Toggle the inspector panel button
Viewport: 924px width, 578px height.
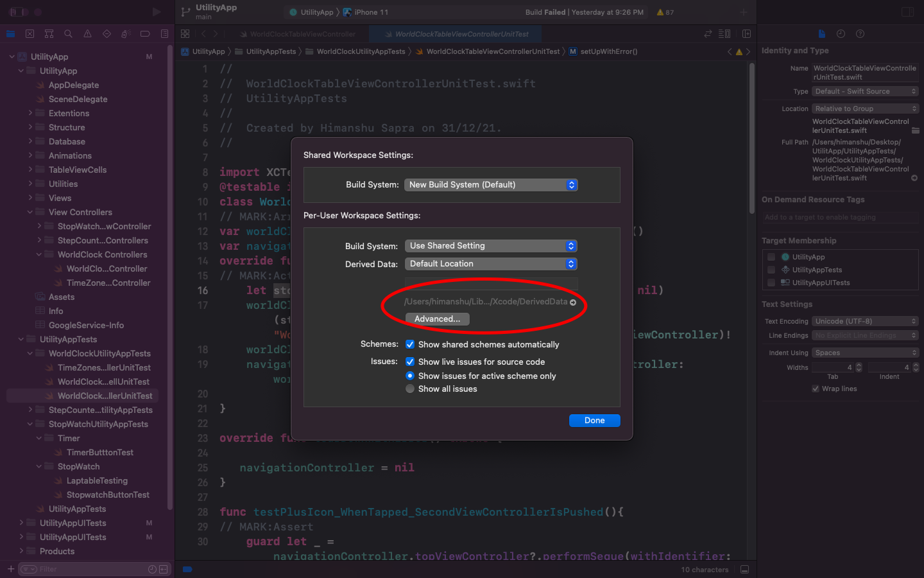click(x=907, y=12)
